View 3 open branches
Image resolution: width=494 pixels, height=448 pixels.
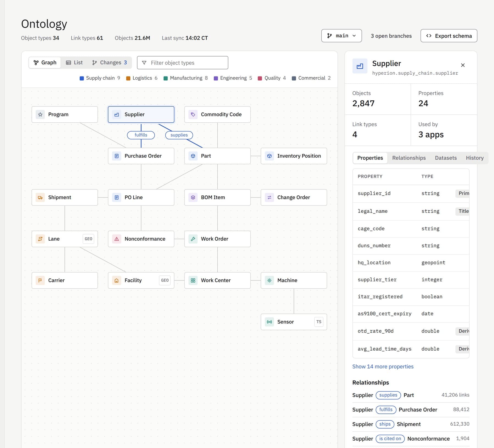coord(391,36)
